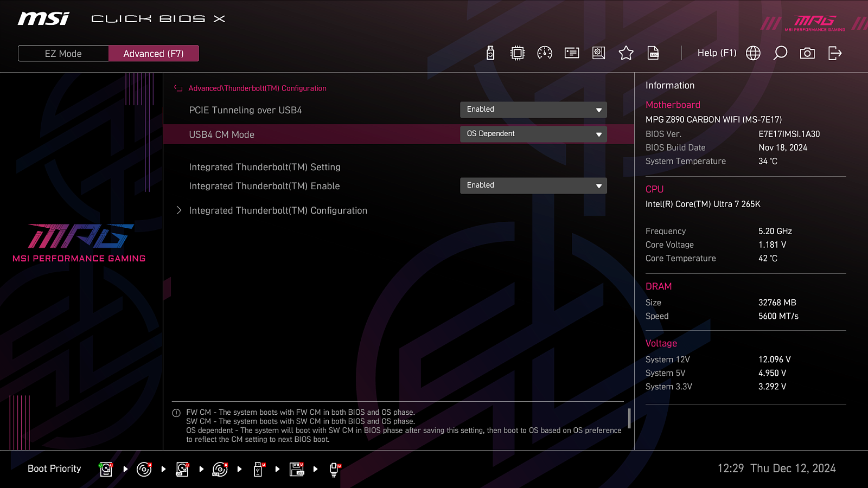Image resolution: width=868 pixels, height=488 pixels.
Task: Select the hard disk boot device icon
Action: click(x=106, y=469)
